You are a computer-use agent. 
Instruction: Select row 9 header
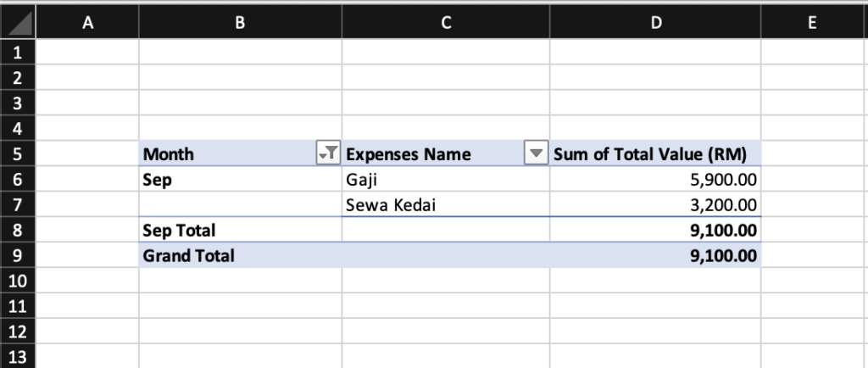point(18,254)
